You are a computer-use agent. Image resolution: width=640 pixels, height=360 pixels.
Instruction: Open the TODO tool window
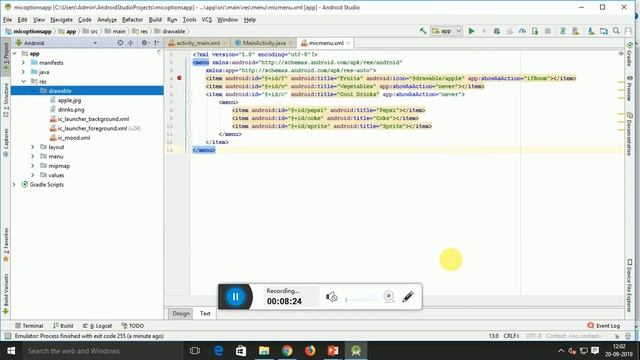pos(133,326)
